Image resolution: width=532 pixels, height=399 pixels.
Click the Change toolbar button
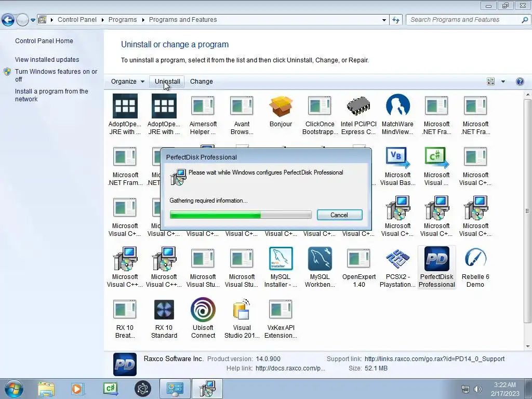(x=202, y=82)
